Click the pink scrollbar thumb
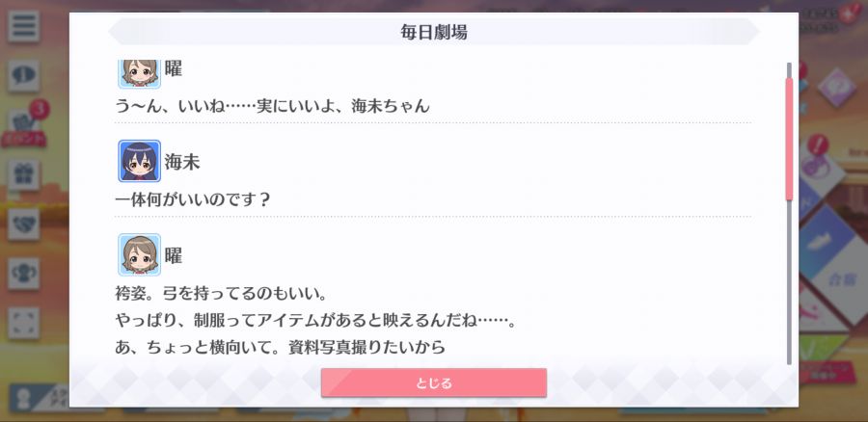 pos(789,139)
